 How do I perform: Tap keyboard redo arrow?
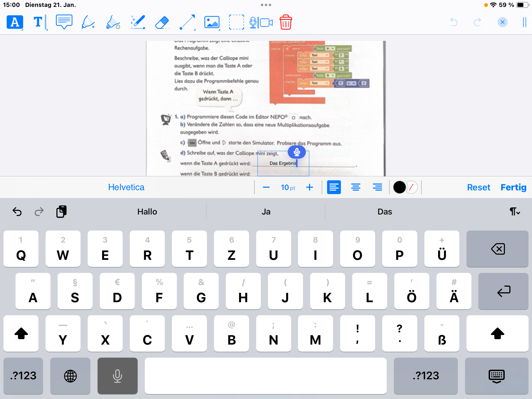[x=39, y=212]
